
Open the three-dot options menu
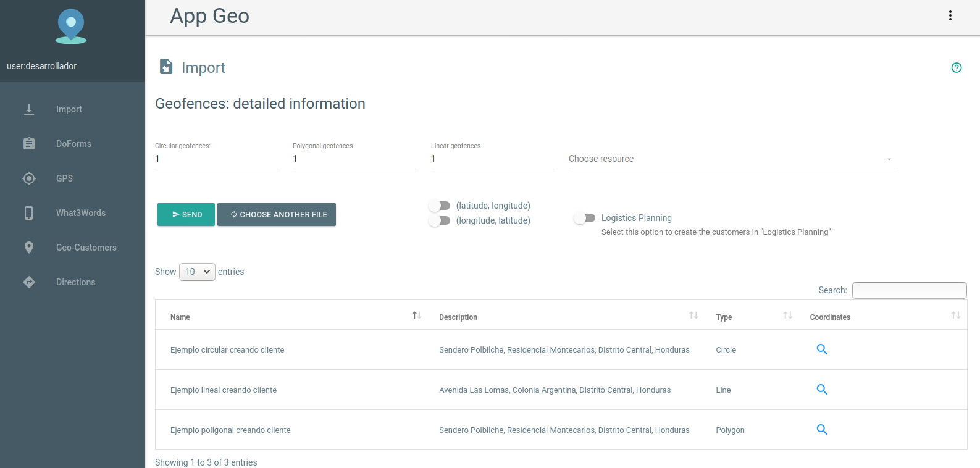[950, 15]
